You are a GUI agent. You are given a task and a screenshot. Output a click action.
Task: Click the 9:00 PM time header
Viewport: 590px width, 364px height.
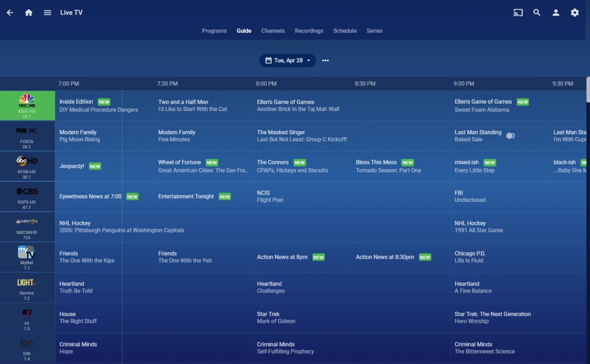(464, 84)
